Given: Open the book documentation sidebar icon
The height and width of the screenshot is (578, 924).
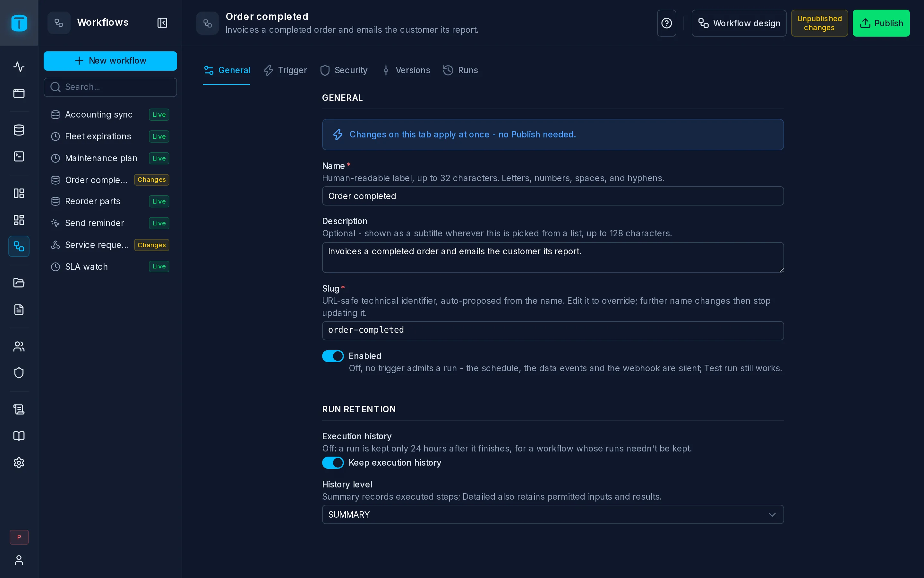Looking at the screenshot, I should click(x=19, y=436).
